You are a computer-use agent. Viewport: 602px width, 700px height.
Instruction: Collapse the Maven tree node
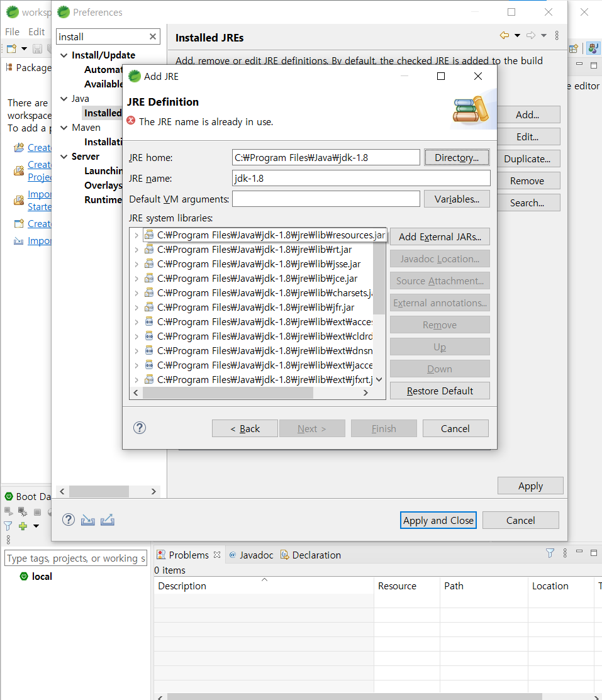tap(64, 127)
